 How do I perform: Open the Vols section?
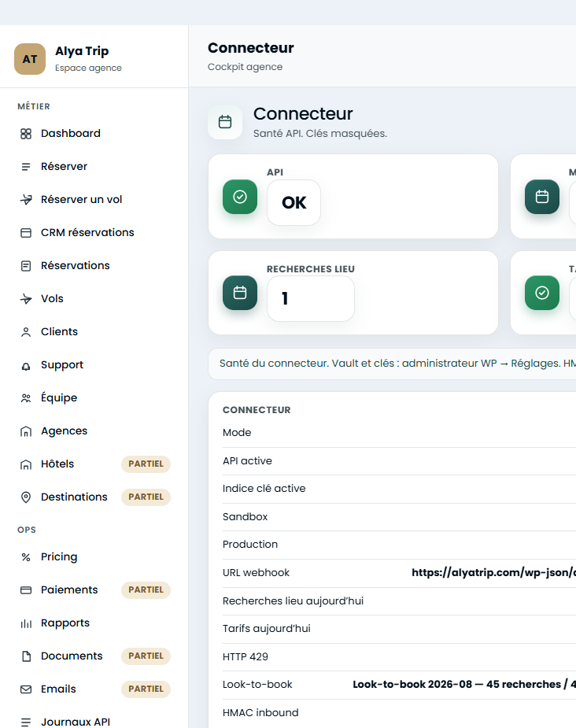pyautogui.click(x=94, y=298)
